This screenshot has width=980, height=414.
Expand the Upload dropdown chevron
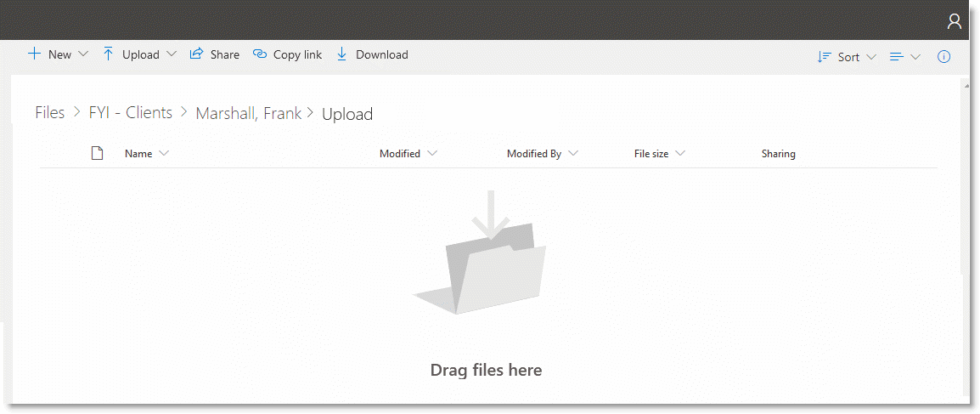(172, 54)
